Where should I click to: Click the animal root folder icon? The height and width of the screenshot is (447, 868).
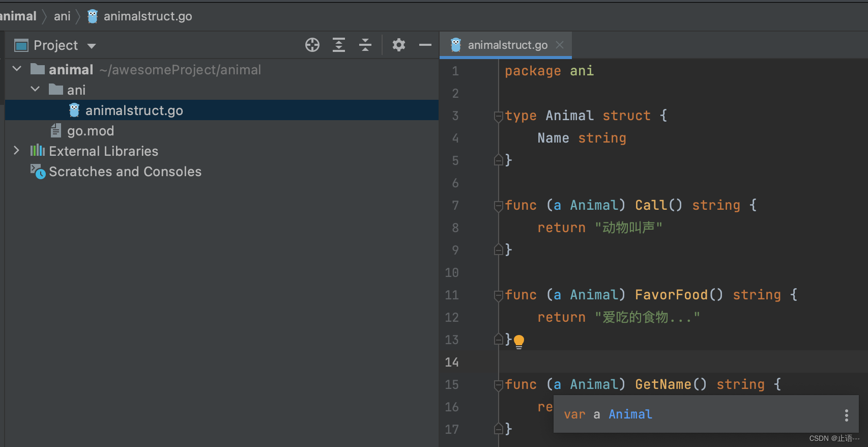[x=38, y=69]
